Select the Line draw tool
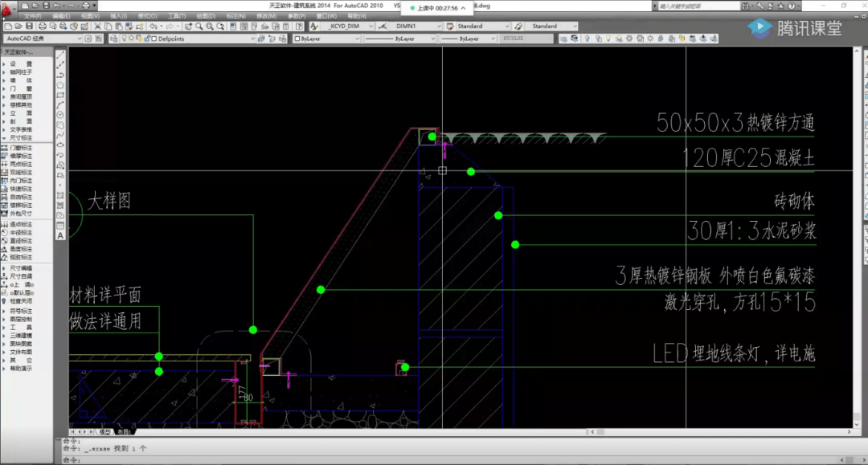The image size is (868, 465). tap(60, 55)
